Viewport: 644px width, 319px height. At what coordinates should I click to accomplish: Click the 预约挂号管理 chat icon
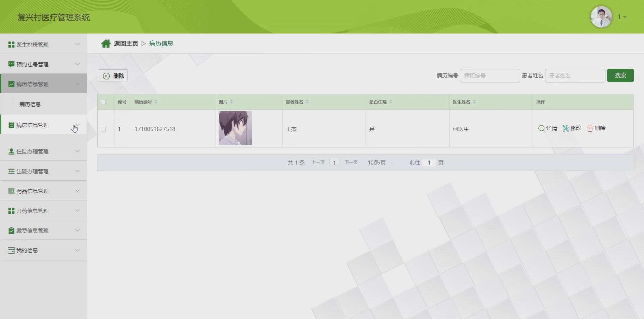(11, 64)
